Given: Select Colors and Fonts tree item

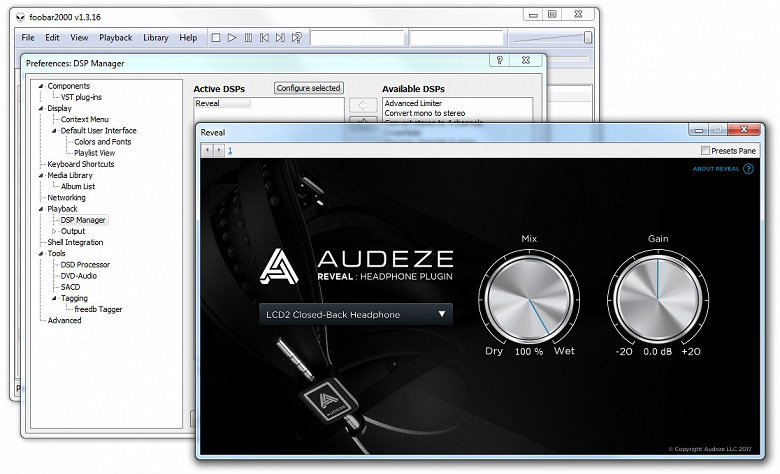Looking at the screenshot, I should tap(102, 142).
